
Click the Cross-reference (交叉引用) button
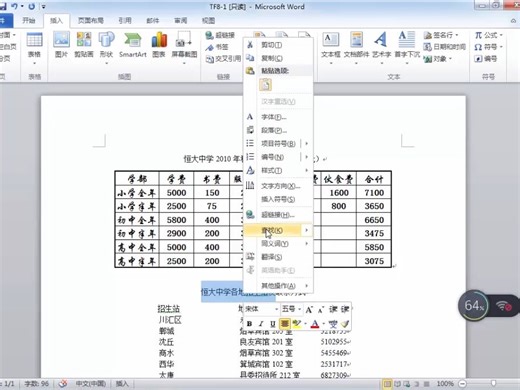(x=223, y=59)
